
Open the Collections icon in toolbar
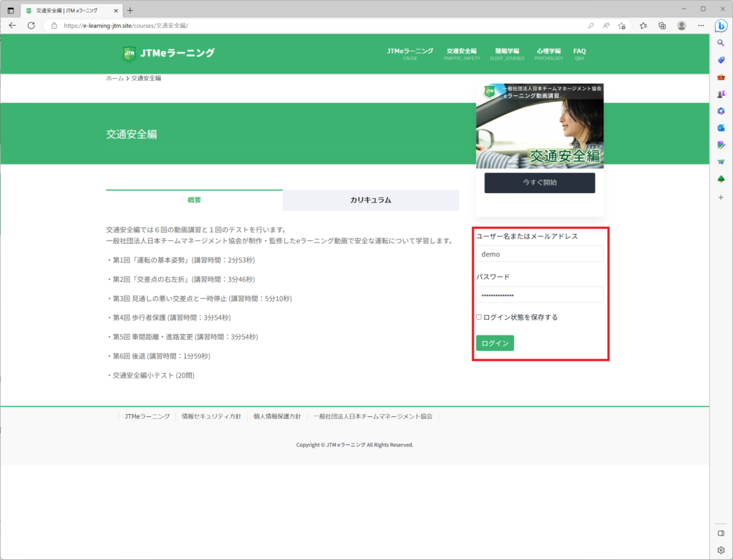pyautogui.click(x=662, y=25)
